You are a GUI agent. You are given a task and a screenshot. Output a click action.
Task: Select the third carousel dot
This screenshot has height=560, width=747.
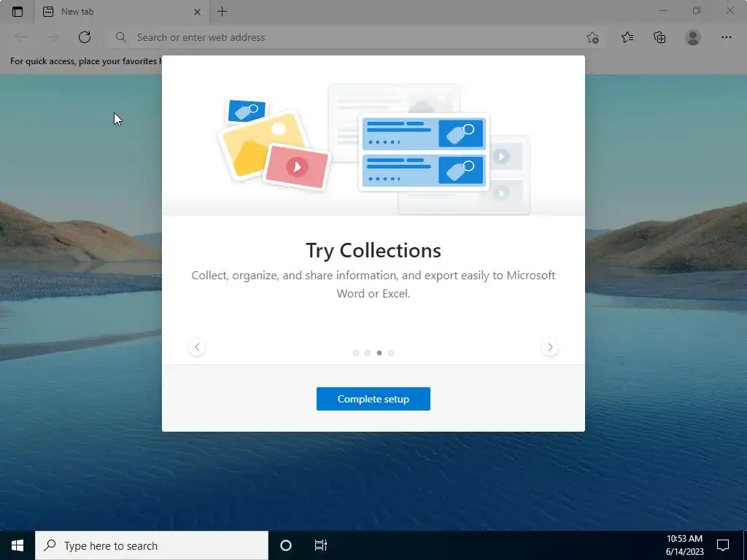379,353
